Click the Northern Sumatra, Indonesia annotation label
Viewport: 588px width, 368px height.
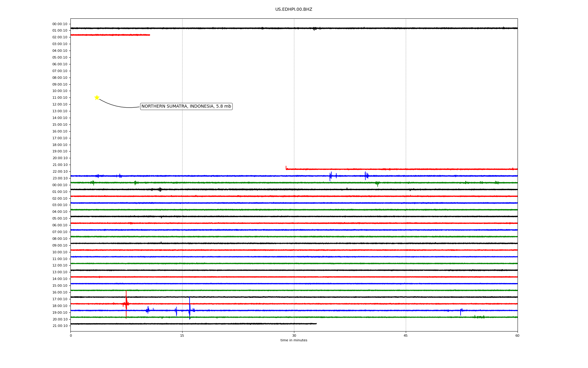click(x=186, y=106)
